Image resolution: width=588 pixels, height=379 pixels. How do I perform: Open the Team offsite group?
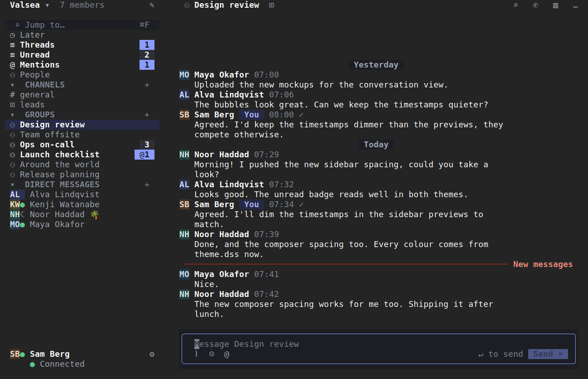pyautogui.click(x=82, y=135)
